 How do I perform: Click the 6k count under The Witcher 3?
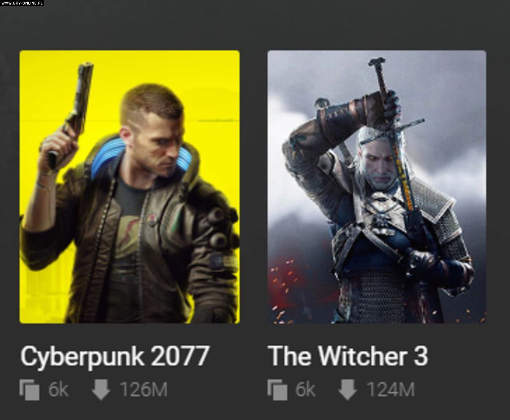tap(305, 389)
